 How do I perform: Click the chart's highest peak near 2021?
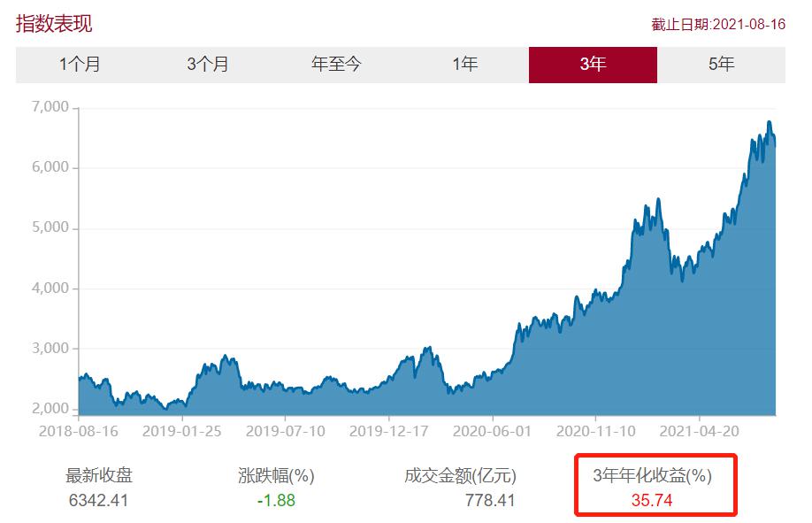click(x=769, y=122)
